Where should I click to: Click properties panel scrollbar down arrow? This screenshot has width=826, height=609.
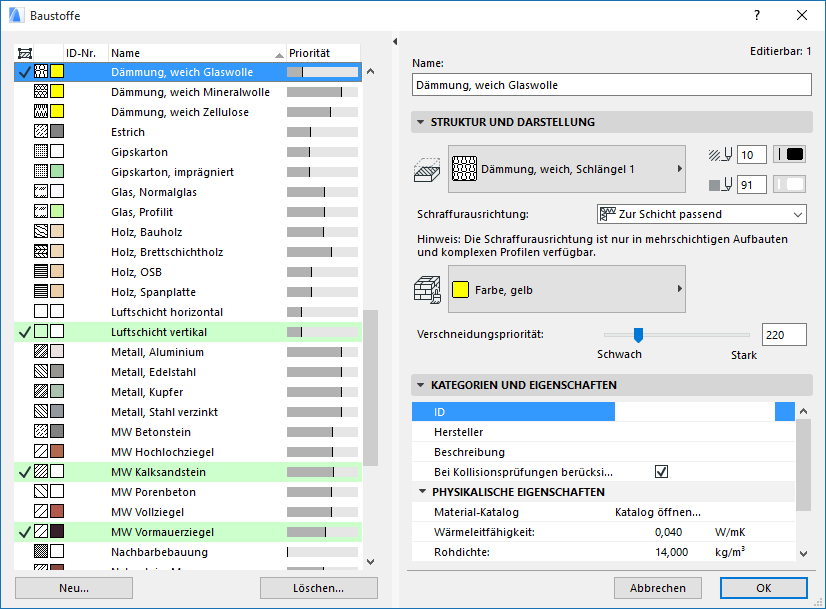coord(803,553)
